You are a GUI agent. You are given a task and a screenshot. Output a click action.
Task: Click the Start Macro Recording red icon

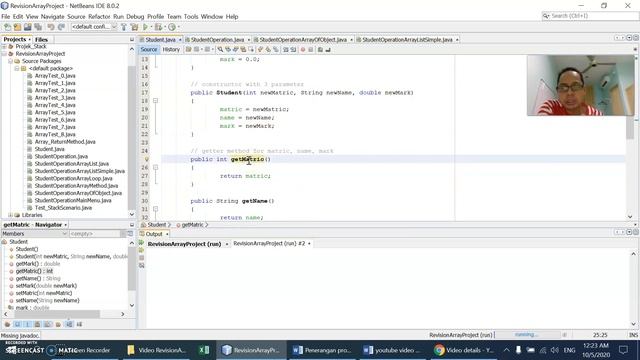[303, 49]
